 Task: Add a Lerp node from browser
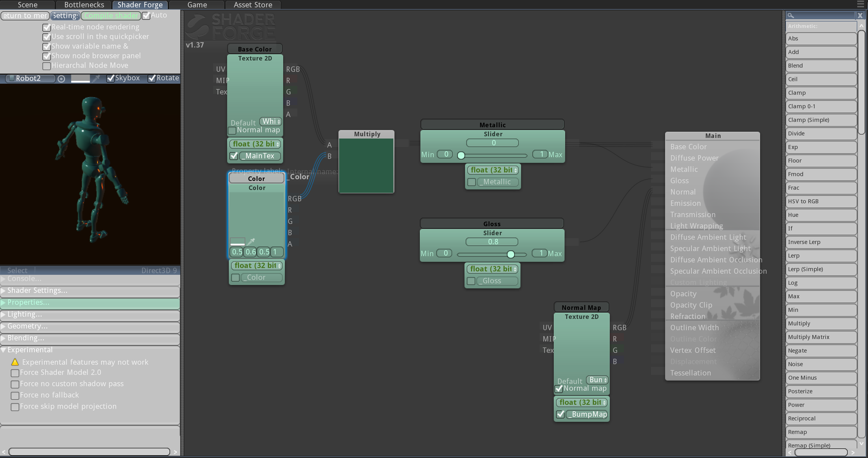pyautogui.click(x=821, y=256)
